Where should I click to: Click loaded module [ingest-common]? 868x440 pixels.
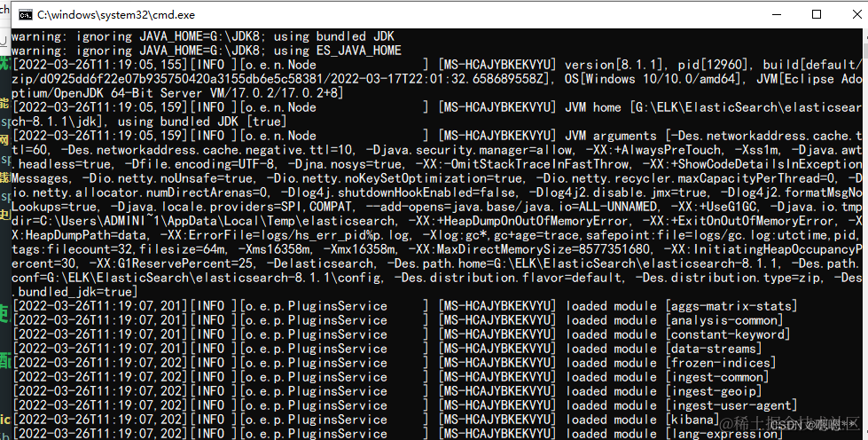click(667, 377)
